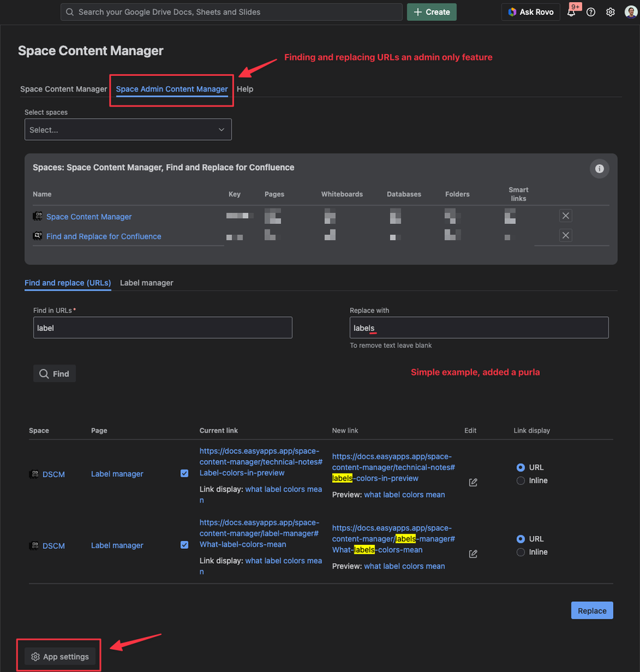Uncheck the technical-notes link row checkbox

[x=184, y=473]
